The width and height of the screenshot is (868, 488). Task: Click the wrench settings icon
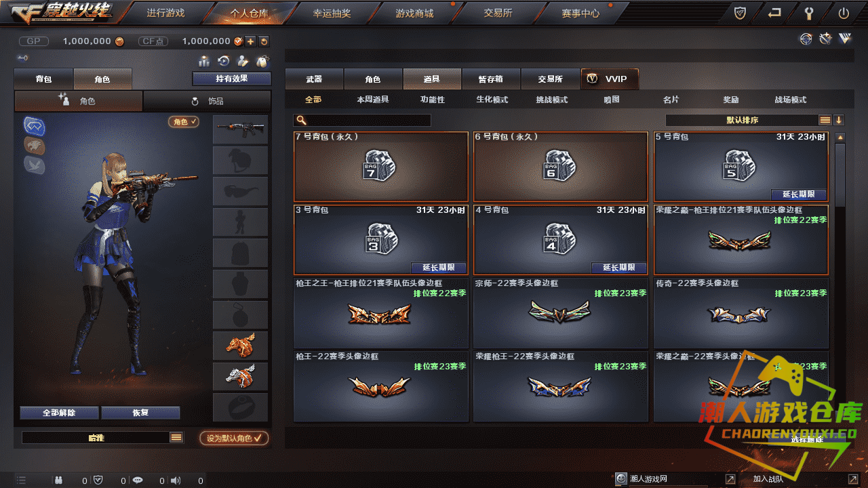tap(809, 13)
